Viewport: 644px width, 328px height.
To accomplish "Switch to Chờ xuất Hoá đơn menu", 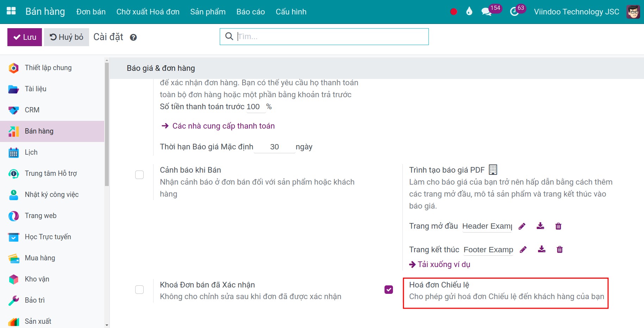I will click(x=148, y=12).
